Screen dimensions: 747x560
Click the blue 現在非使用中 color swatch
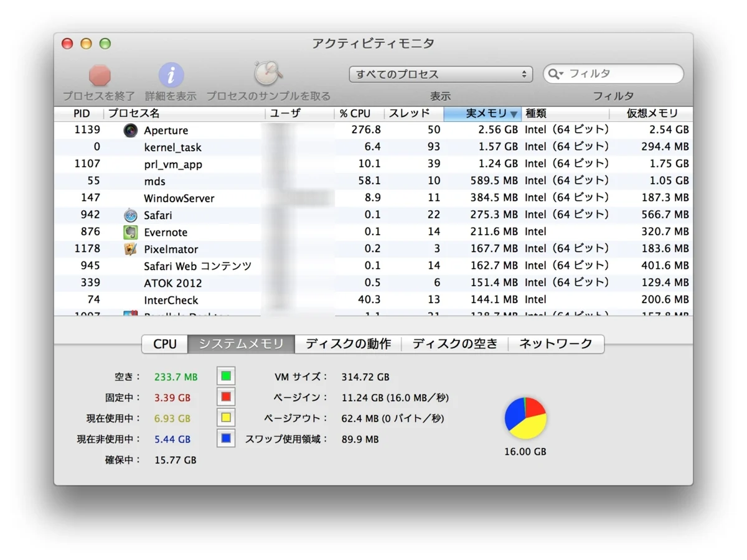click(226, 439)
